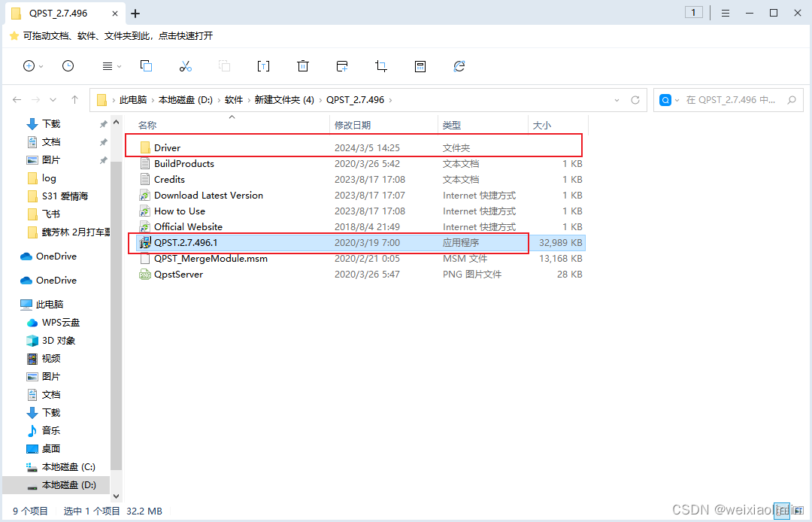
Task: Open the S31 爱情海 folder in sidebar
Action: point(65,196)
